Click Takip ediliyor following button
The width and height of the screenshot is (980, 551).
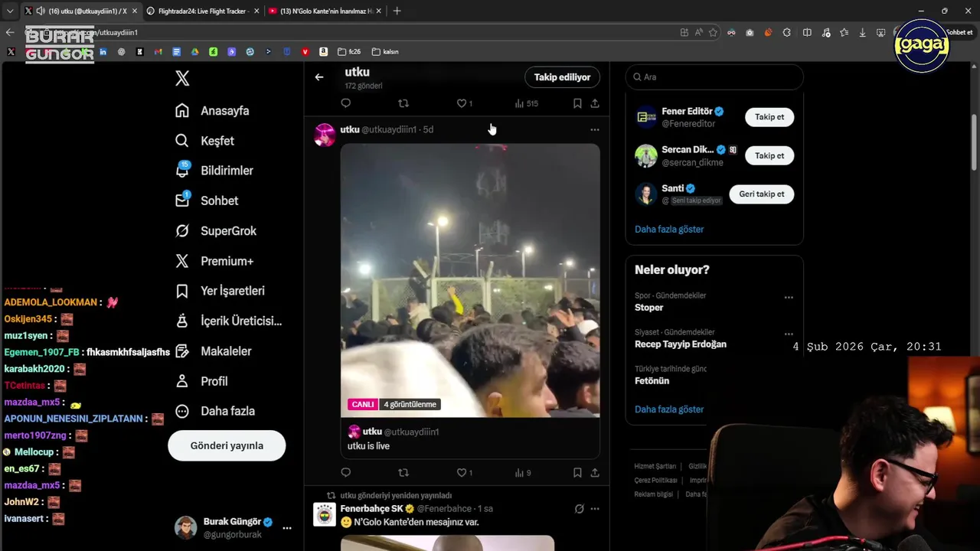pyautogui.click(x=562, y=77)
